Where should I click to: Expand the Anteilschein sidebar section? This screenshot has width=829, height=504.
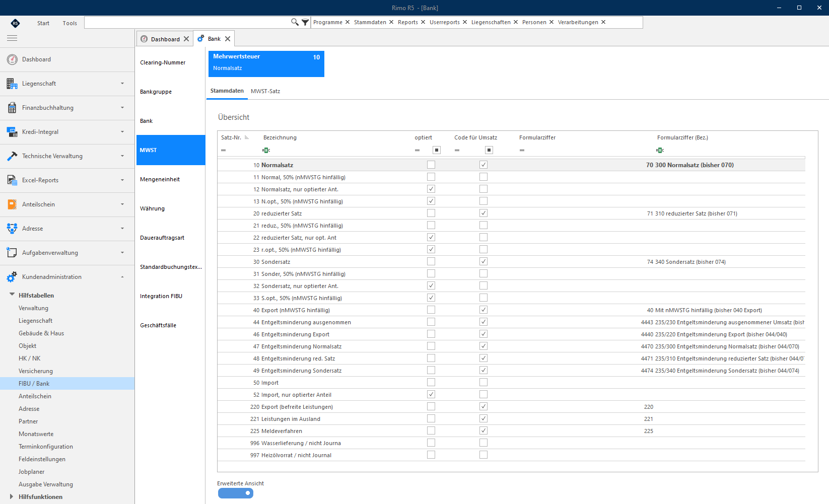122,204
